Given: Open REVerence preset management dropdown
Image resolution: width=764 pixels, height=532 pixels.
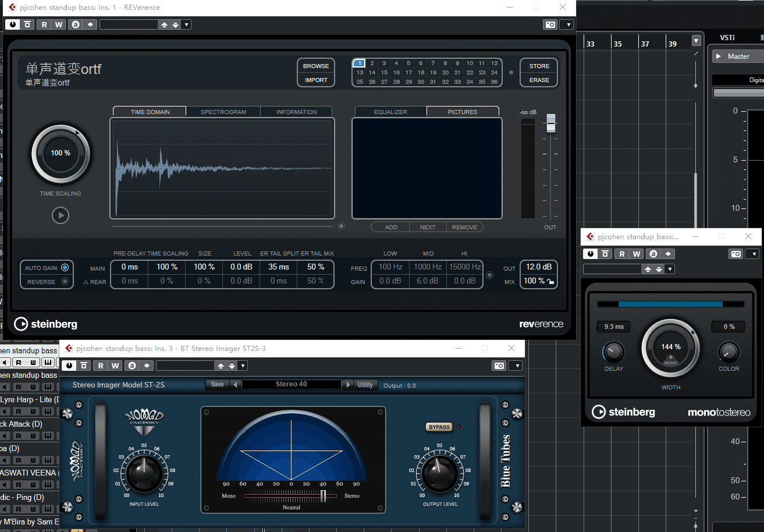Looking at the screenshot, I should pos(186,24).
